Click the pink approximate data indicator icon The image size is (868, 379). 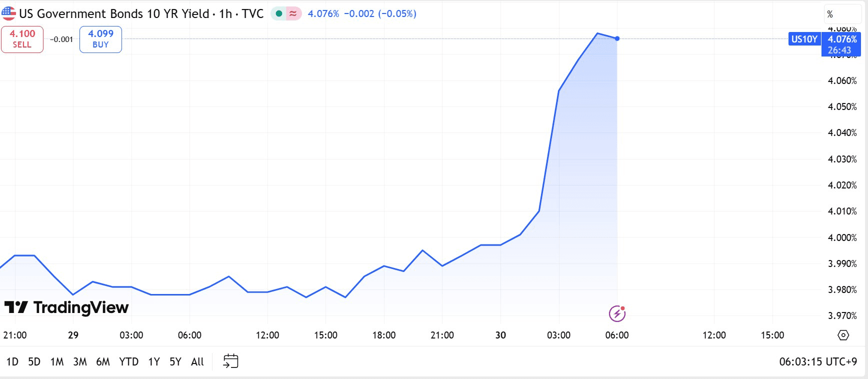293,13
